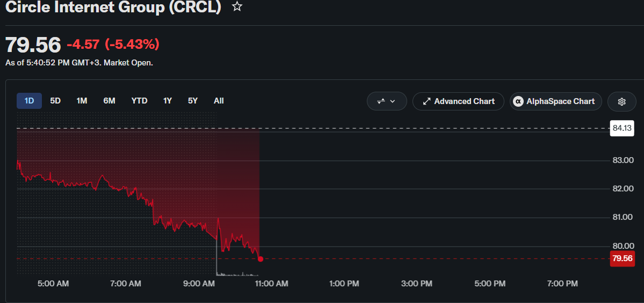
Task: Click the -4.57 (-5.43%) change text
Action: coord(113,45)
